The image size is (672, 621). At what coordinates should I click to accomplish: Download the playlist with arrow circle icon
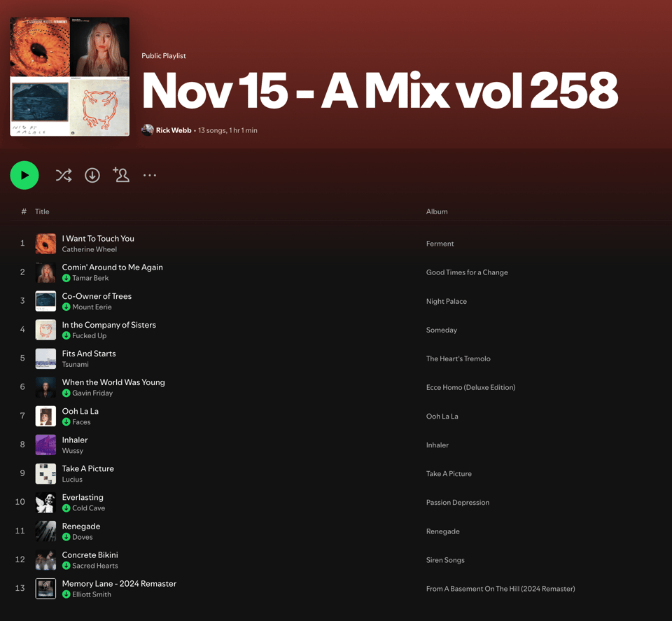(92, 175)
